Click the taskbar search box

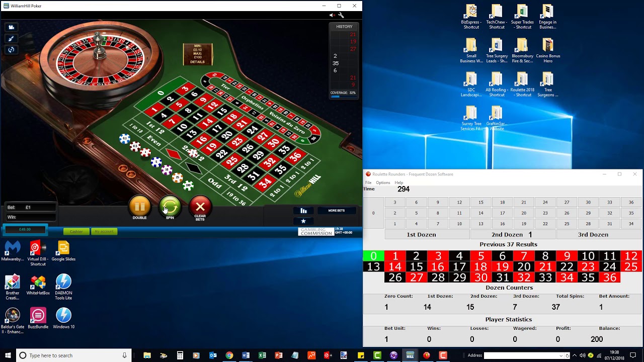(x=73, y=355)
